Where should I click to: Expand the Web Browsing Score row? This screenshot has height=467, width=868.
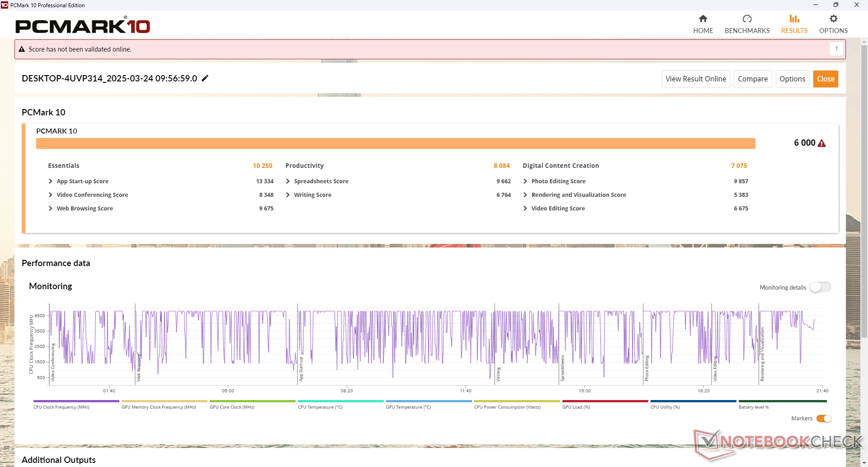51,209
